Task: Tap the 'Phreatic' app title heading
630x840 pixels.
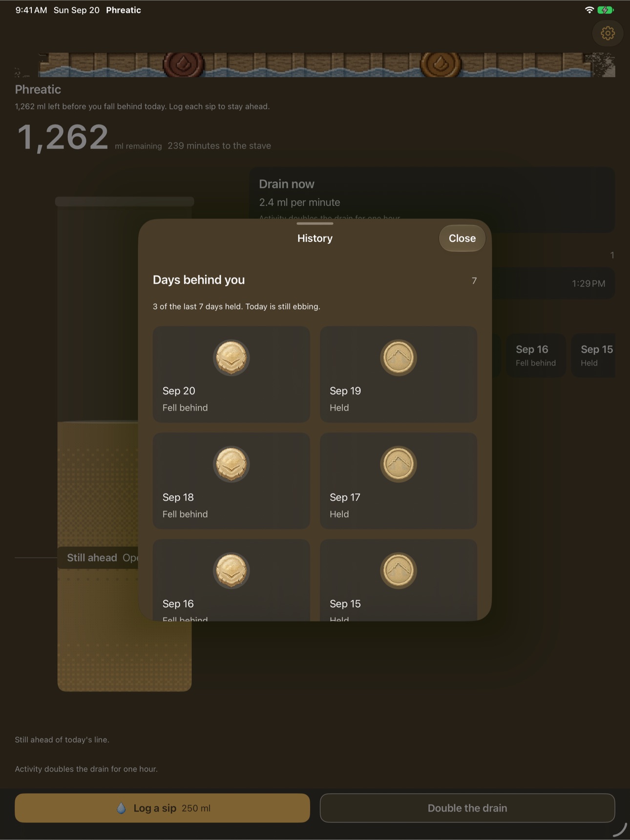Action: [x=38, y=89]
